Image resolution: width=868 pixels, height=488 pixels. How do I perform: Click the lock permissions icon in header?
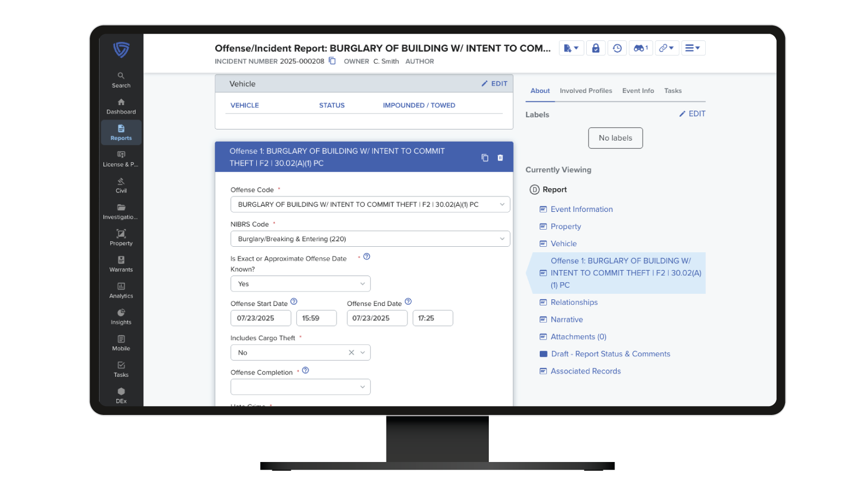pyautogui.click(x=596, y=48)
